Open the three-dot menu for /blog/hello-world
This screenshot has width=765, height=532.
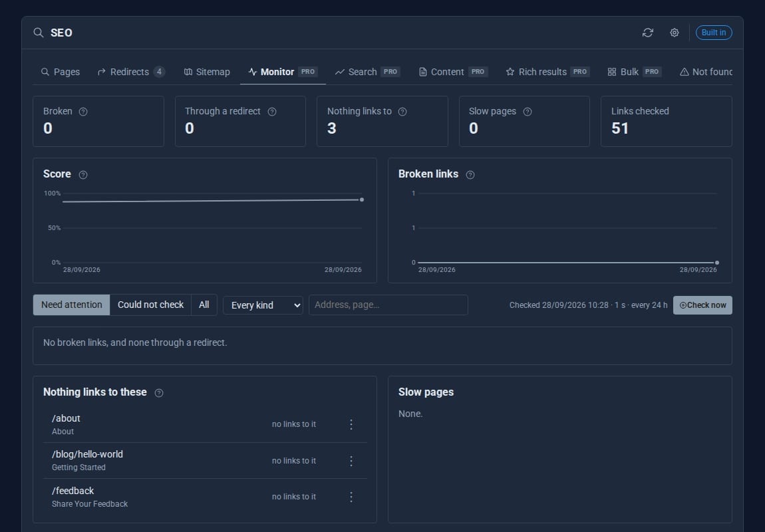tap(351, 461)
